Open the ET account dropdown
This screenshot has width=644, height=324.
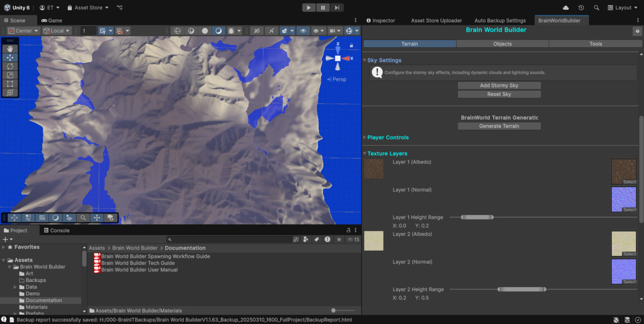coord(50,8)
